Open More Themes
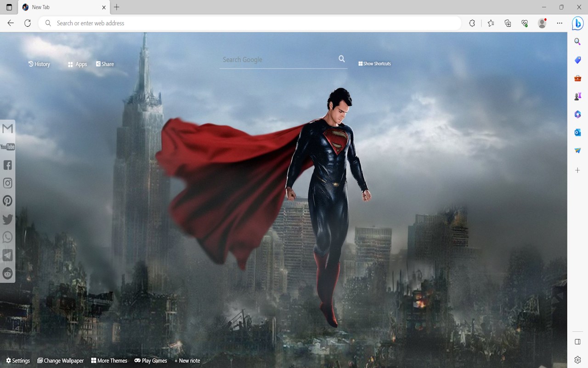 pyautogui.click(x=109, y=361)
